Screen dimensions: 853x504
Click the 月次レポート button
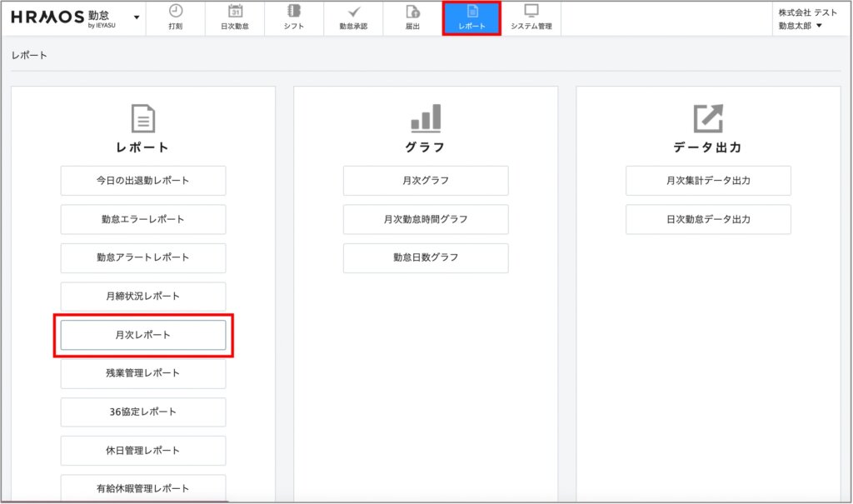(x=143, y=335)
